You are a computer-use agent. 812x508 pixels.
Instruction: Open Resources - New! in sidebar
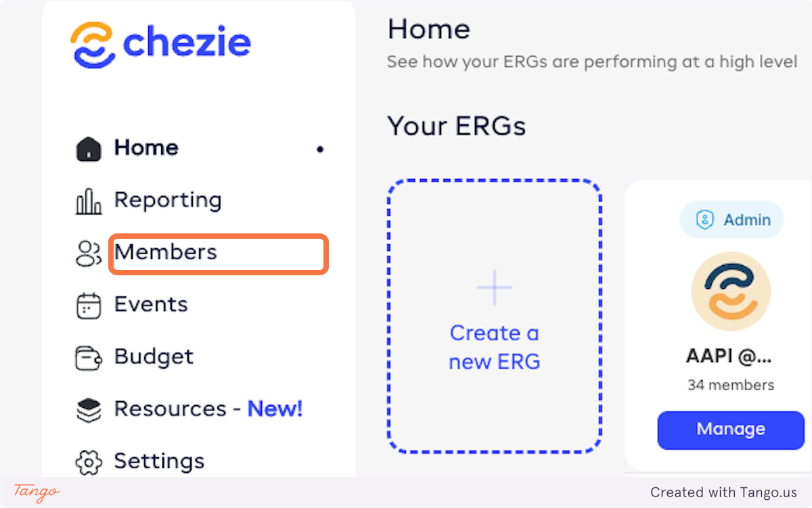[208, 409]
